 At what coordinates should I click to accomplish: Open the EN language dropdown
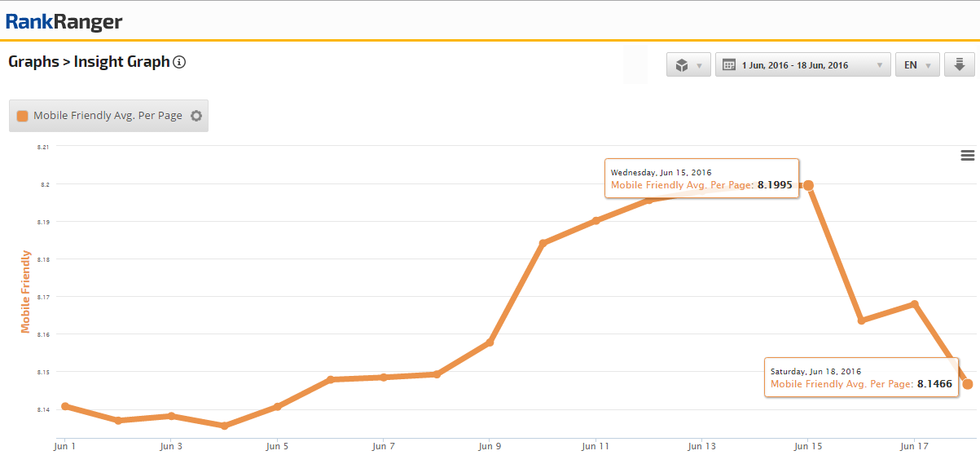[917, 65]
